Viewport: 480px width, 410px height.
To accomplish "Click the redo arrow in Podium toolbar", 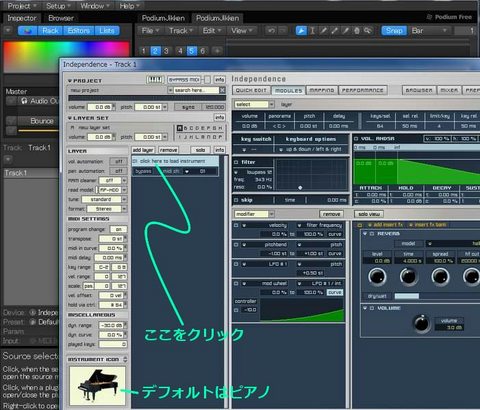I will (282, 31).
